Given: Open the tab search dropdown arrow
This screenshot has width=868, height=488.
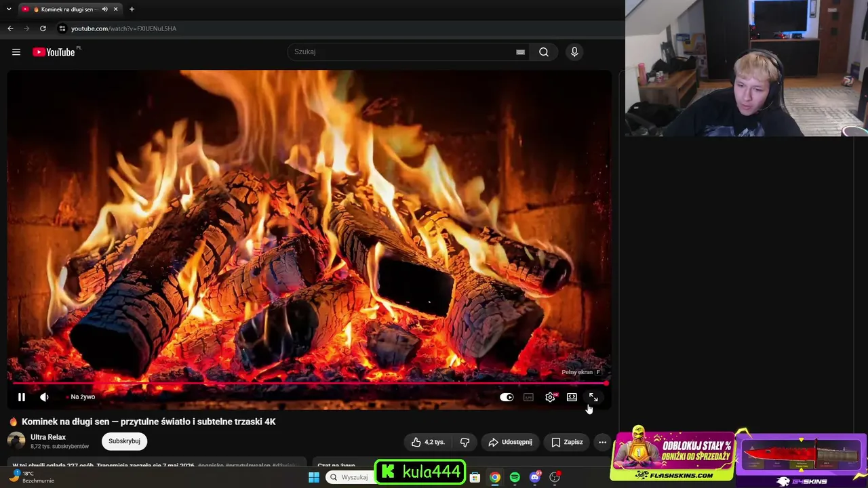Looking at the screenshot, I should coord(9,9).
